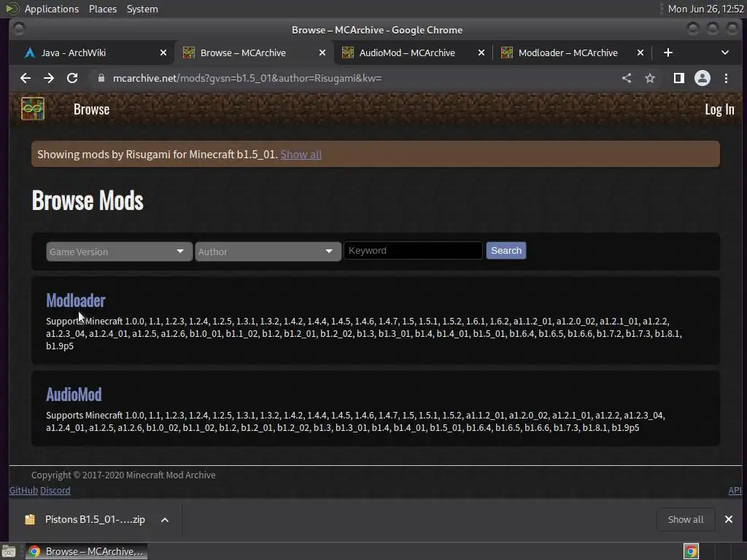
Task: Close the Browse – MCArchive tab
Action: [322, 52]
